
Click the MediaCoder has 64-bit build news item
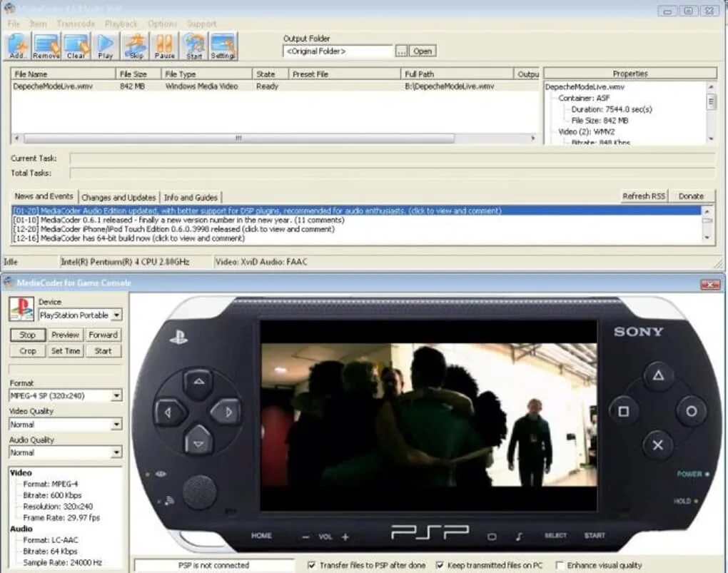(128, 238)
